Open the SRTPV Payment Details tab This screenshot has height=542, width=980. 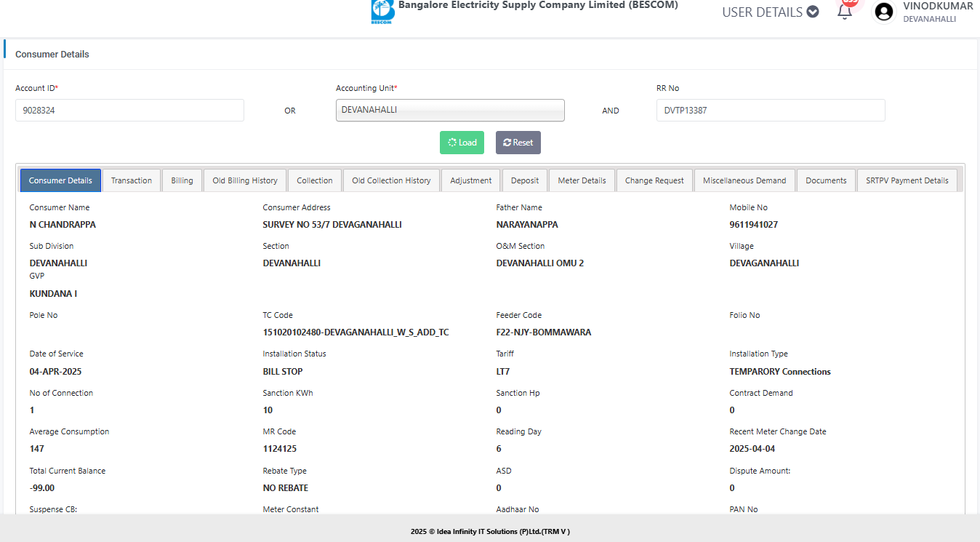pos(907,180)
